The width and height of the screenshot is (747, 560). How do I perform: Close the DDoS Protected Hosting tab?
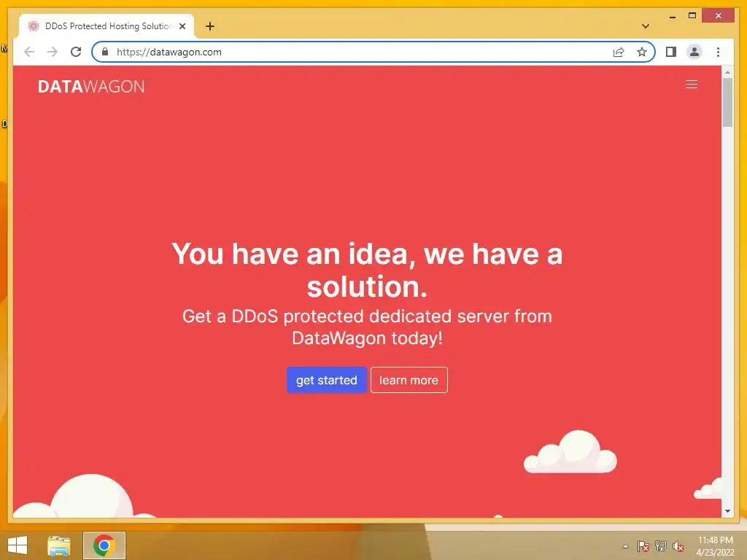(x=182, y=26)
